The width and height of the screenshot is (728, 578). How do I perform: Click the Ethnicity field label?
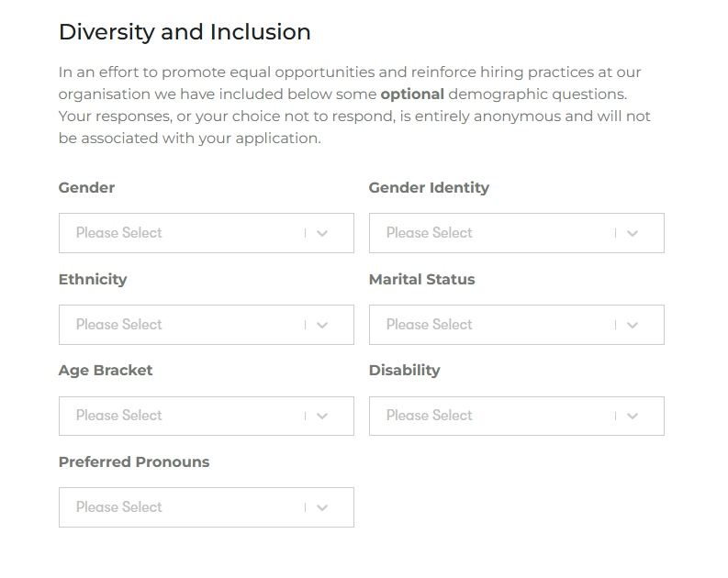click(x=93, y=279)
